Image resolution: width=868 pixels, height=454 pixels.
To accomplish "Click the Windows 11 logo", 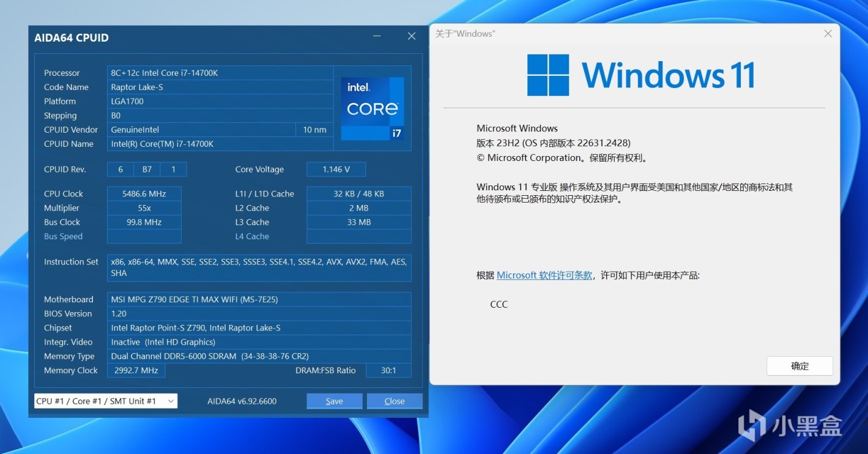I will pyautogui.click(x=640, y=75).
